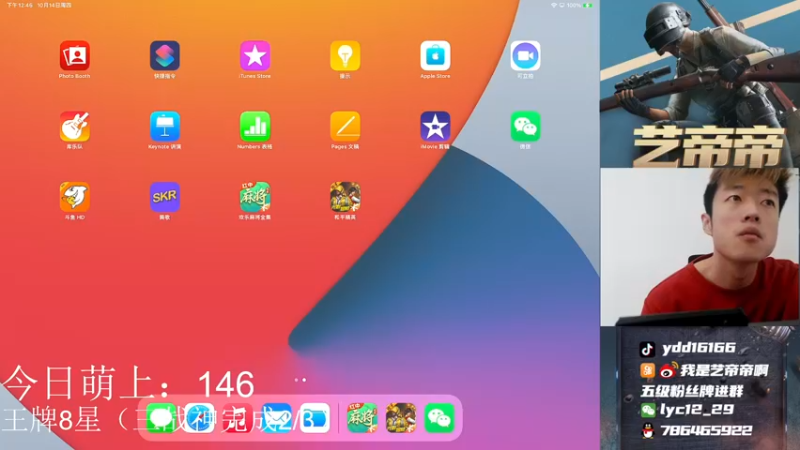
Task: Tap the battery indicator in the status bar
Action: (x=588, y=5)
